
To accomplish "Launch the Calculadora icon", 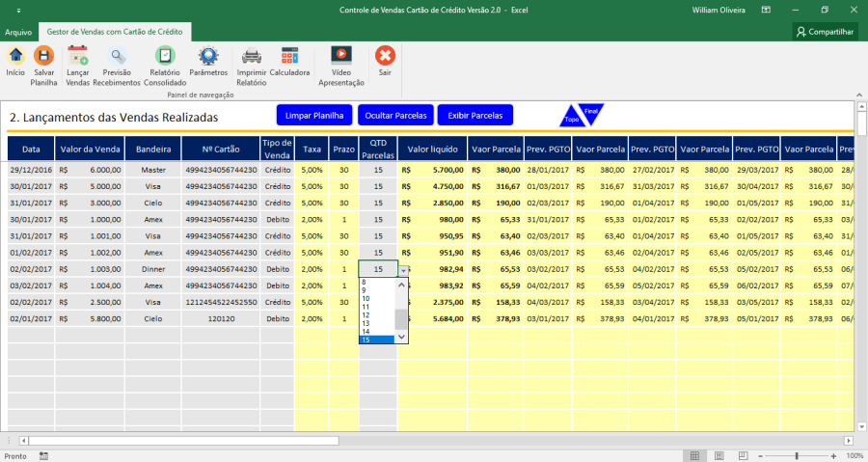I will click(289, 56).
